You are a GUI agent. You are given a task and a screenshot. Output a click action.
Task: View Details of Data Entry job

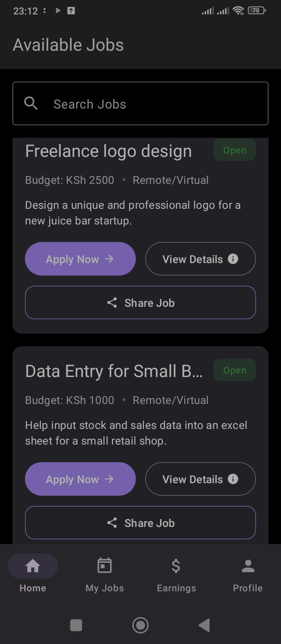[200, 479]
